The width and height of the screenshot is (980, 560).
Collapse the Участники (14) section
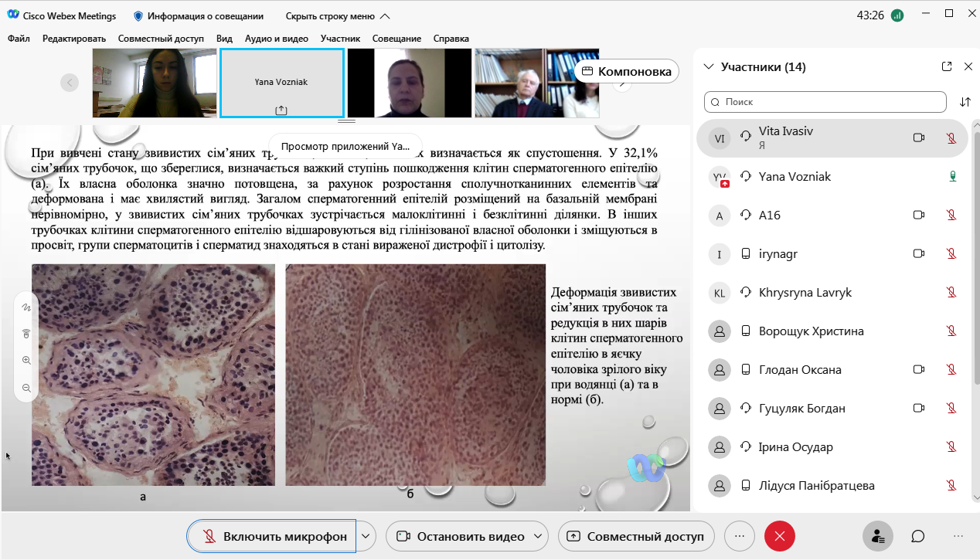(708, 67)
